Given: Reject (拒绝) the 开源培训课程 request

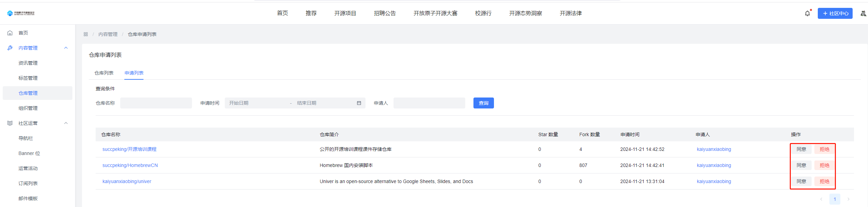Looking at the screenshot, I should point(824,149).
